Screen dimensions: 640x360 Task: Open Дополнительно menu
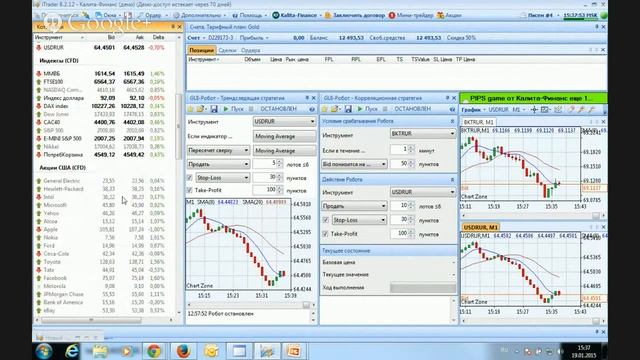coord(199,16)
